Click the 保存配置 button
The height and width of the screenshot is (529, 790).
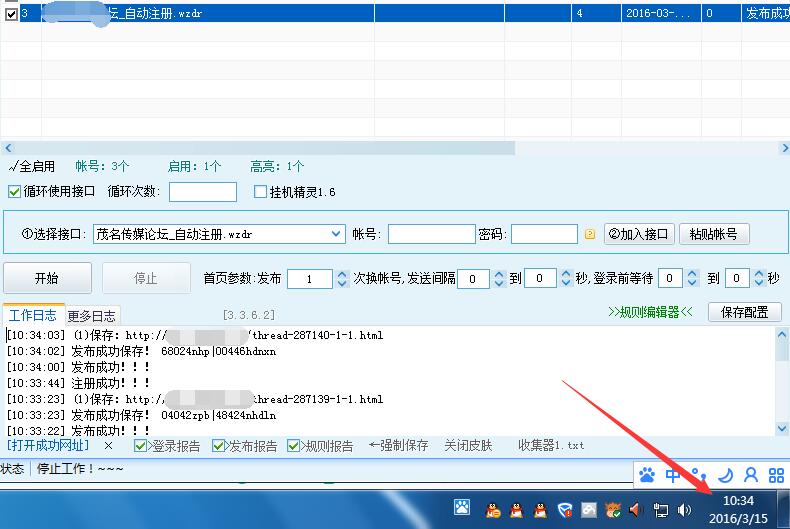[x=744, y=312]
